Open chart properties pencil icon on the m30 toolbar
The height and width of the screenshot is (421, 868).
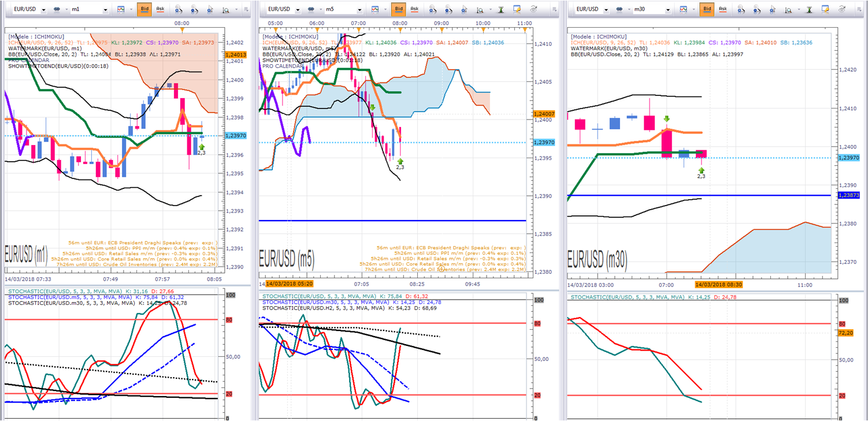[826, 9]
